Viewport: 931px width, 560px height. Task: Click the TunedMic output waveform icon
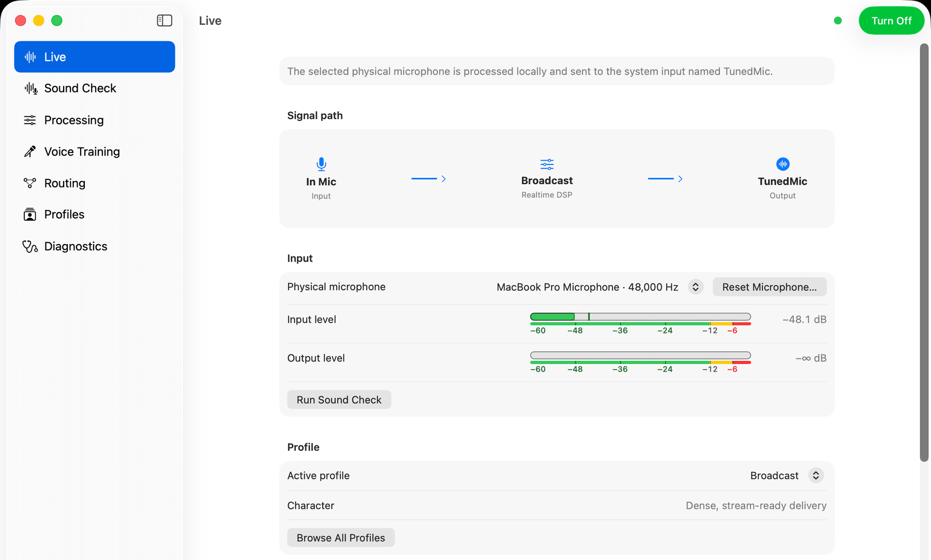(x=783, y=164)
